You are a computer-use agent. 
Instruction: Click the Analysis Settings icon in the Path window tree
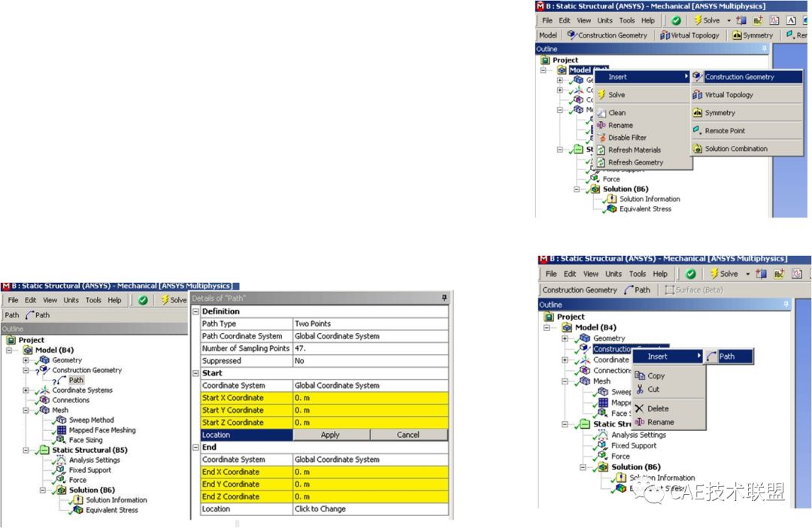coord(61,460)
